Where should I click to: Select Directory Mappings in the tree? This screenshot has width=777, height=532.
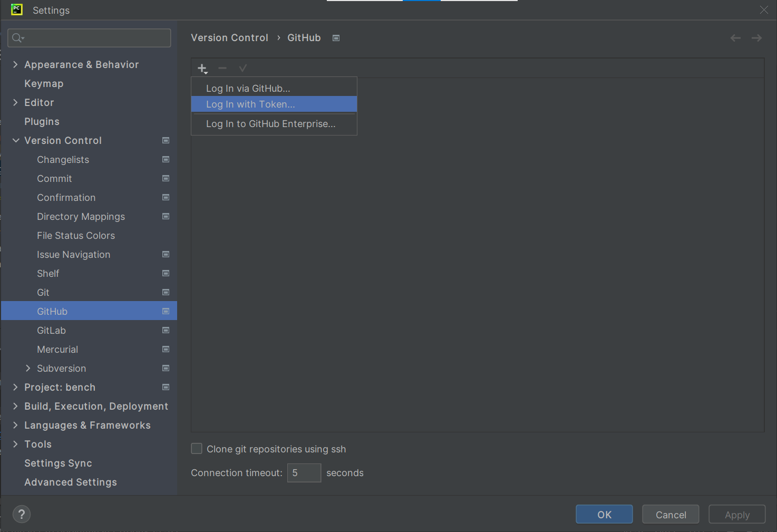(81, 216)
